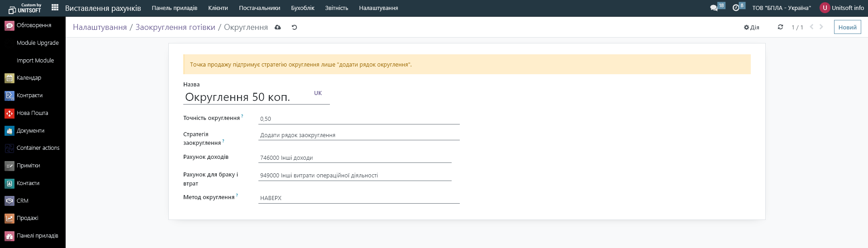Go to next record arrow
Image resolution: width=868 pixels, height=248 pixels.
pos(821,27)
